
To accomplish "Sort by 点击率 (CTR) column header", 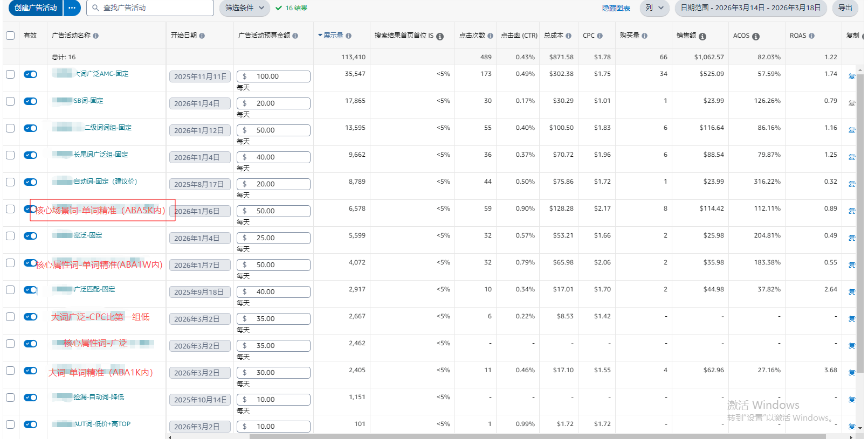I will [x=519, y=36].
